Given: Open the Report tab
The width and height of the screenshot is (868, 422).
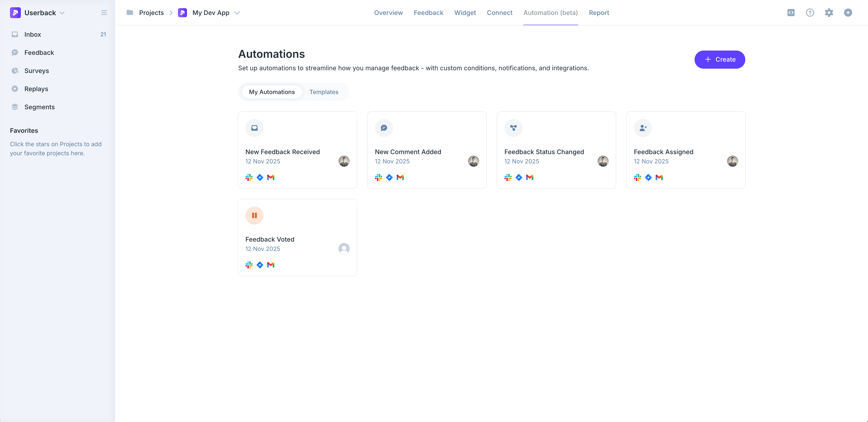Looking at the screenshot, I should pyautogui.click(x=599, y=13).
